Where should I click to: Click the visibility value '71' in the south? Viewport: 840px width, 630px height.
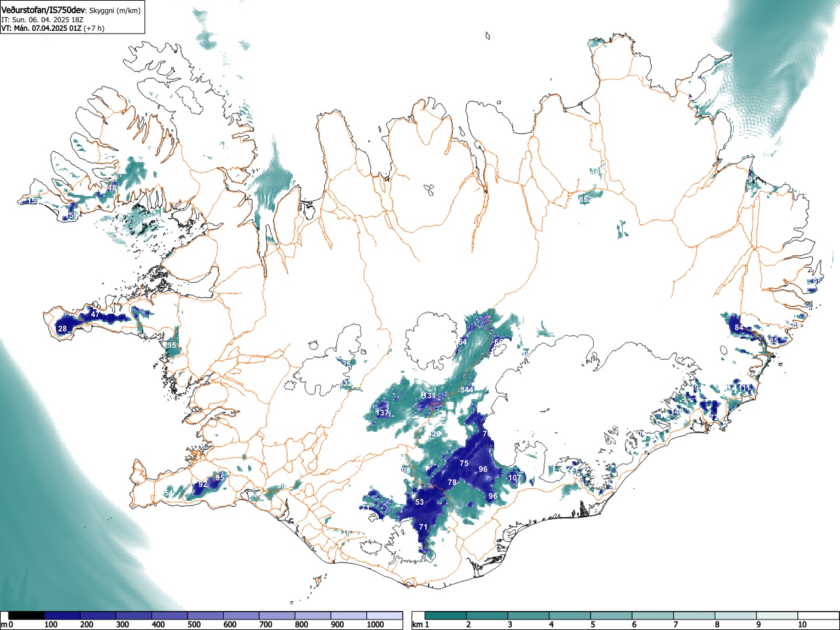[423, 527]
